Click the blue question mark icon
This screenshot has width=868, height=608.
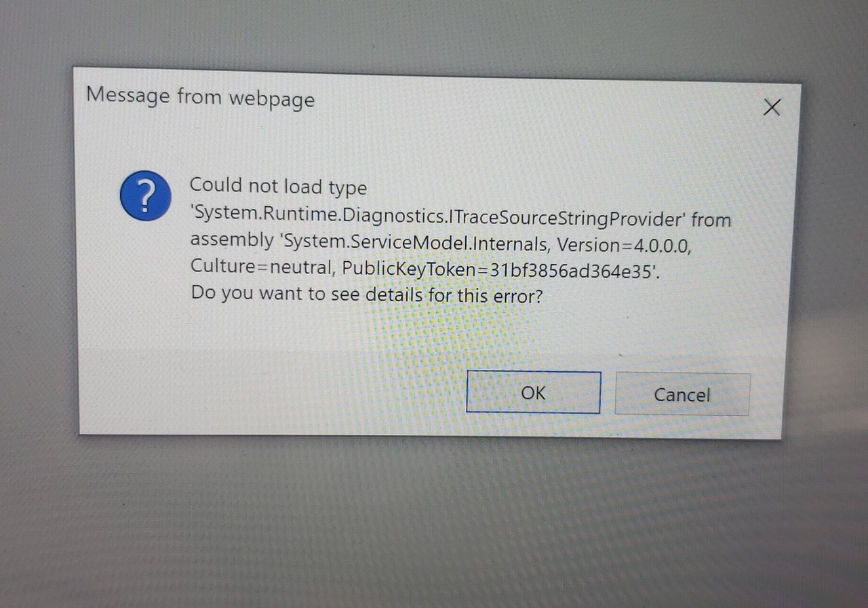[x=145, y=196]
